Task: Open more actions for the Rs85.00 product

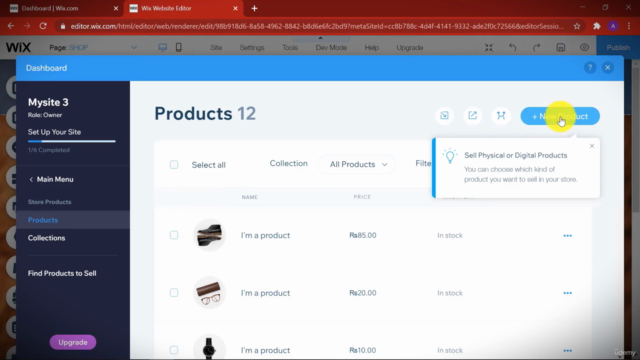Action: click(567, 236)
